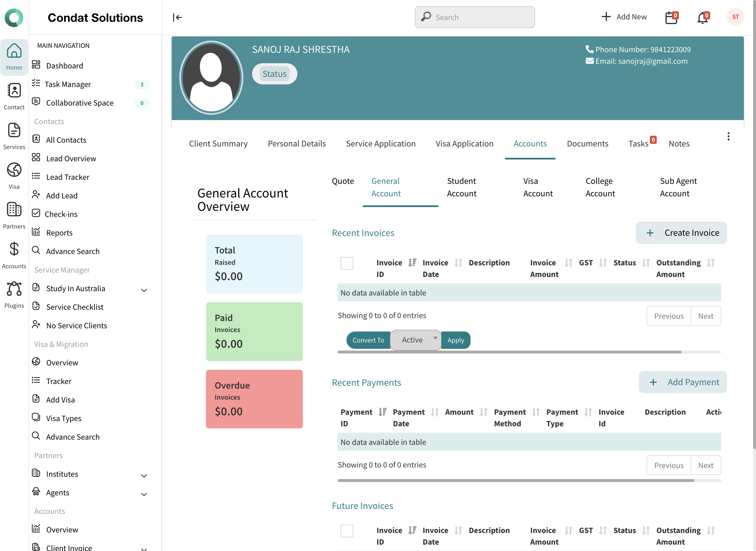This screenshot has height=551, width=756.
Task: Sort Recent Invoices by Outstanding Amount
Action: (711, 263)
